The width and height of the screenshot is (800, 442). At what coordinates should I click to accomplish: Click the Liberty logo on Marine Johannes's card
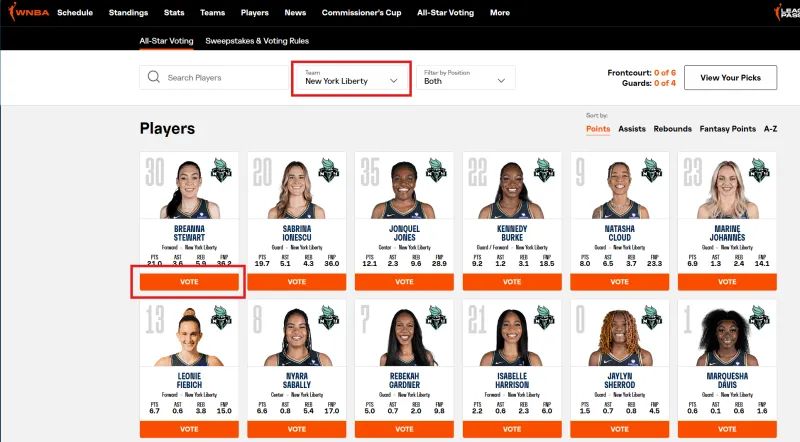point(759,170)
